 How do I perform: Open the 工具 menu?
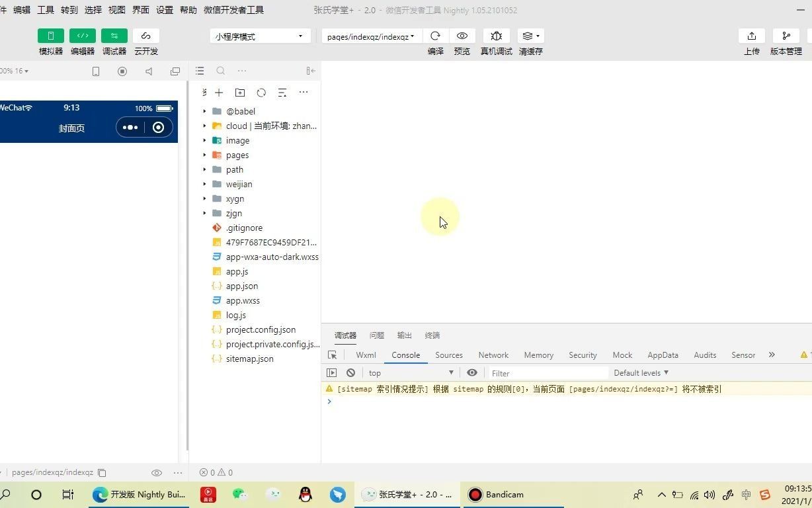click(46, 10)
